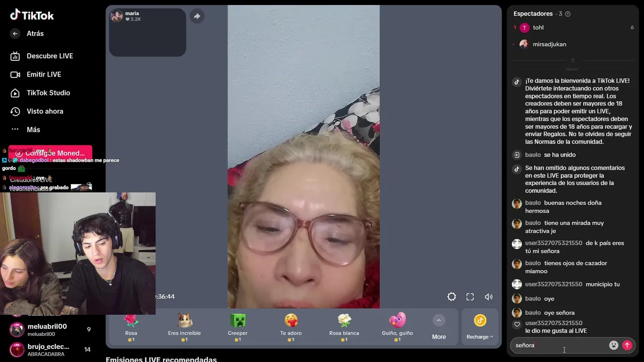Open TikTok Studio in the sidebar
Viewport: 644px width, 362px height.
pos(40,93)
